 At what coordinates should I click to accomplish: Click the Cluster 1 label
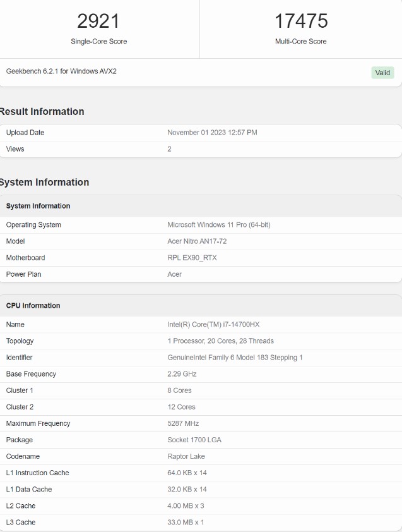coord(20,390)
